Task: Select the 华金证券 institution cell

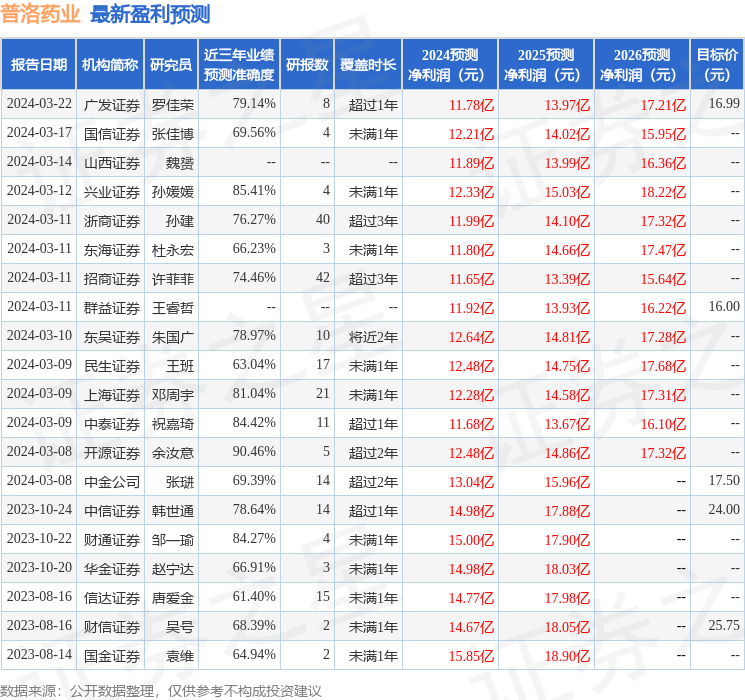Action: pyautogui.click(x=112, y=569)
